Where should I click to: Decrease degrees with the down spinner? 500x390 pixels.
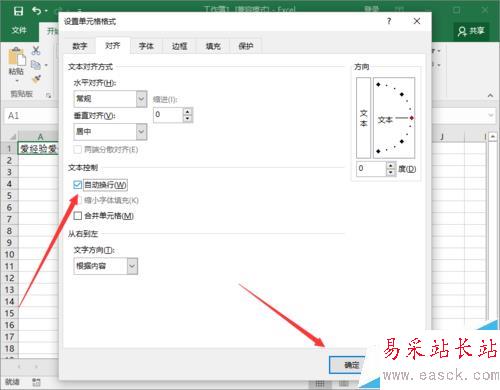pos(391,173)
